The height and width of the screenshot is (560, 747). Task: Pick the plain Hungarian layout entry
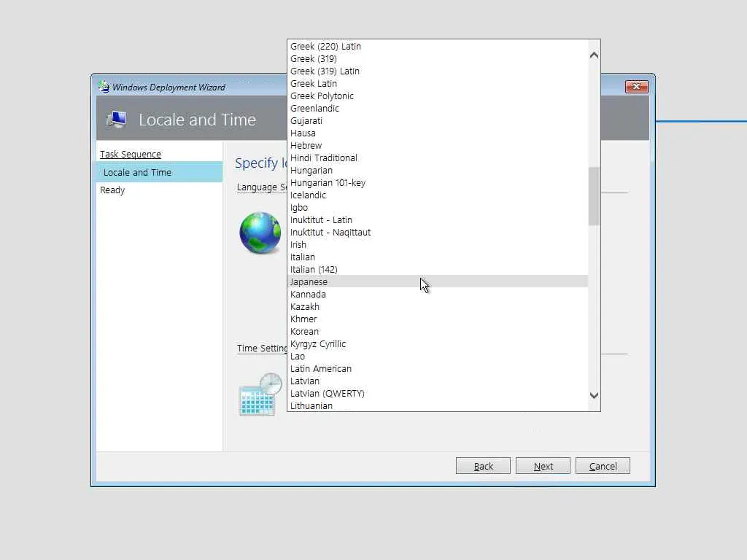[438, 170]
